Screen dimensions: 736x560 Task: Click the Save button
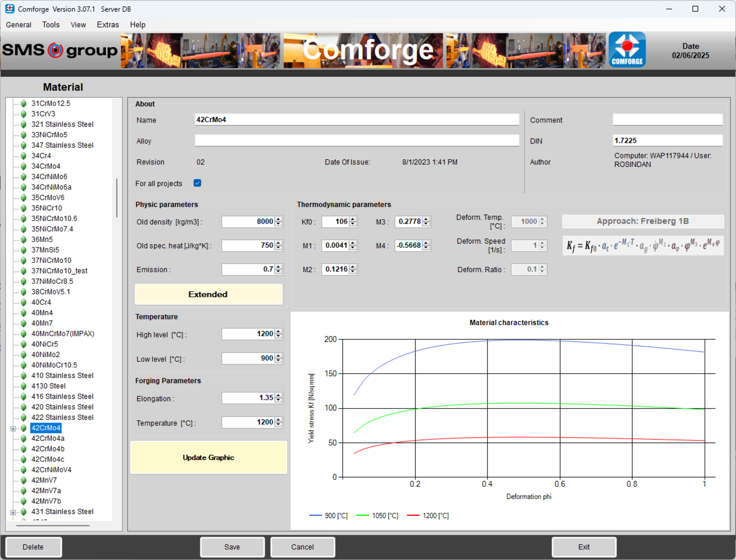coord(232,547)
